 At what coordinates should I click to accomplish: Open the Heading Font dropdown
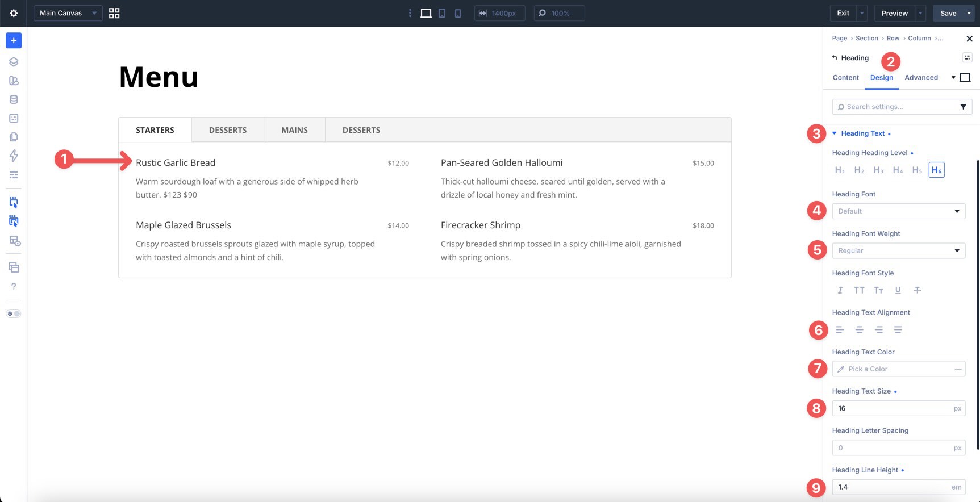pyautogui.click(x=898, y=211)
